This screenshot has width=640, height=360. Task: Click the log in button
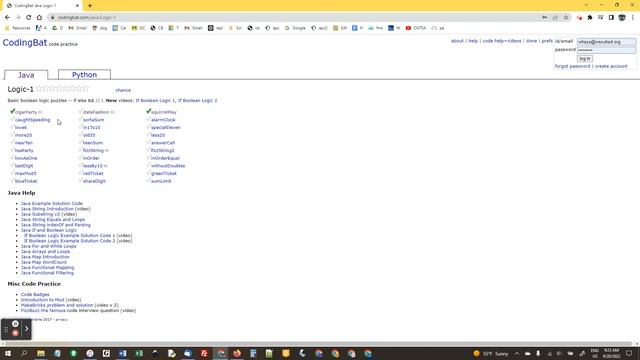(x=584, y=58)
